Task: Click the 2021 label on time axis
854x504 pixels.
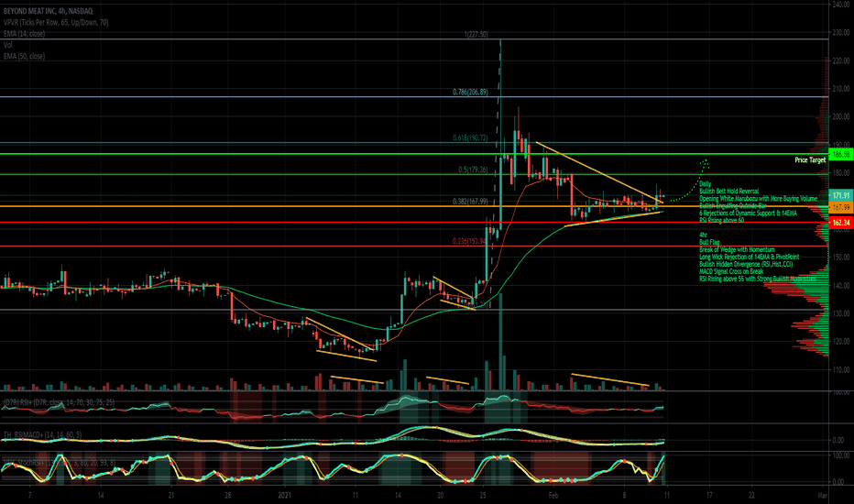Action: (x=284, y=495)
